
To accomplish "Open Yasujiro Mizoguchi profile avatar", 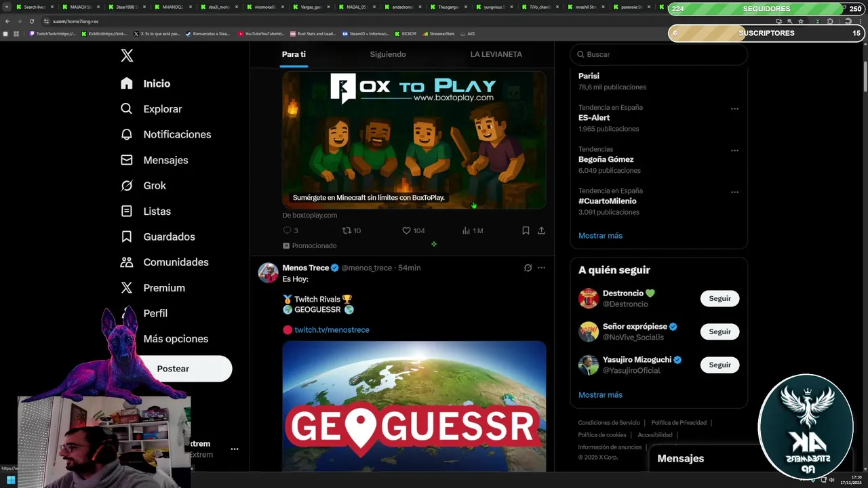I will (589, 365).
